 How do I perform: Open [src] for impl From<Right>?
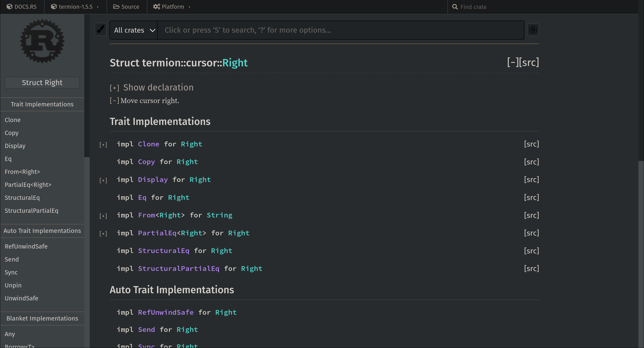[x=532, y=215]
